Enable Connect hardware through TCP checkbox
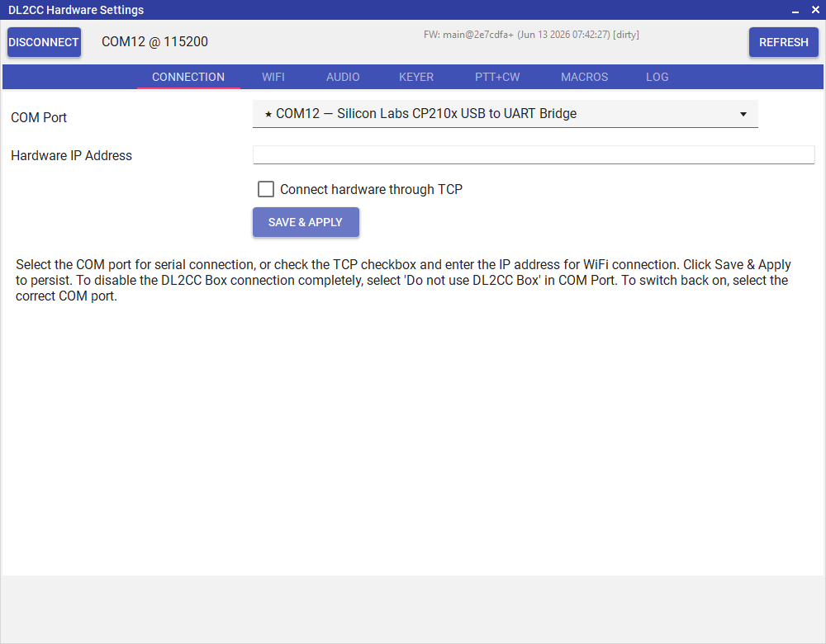The image size is (826, 644). (x=265, y=189)
